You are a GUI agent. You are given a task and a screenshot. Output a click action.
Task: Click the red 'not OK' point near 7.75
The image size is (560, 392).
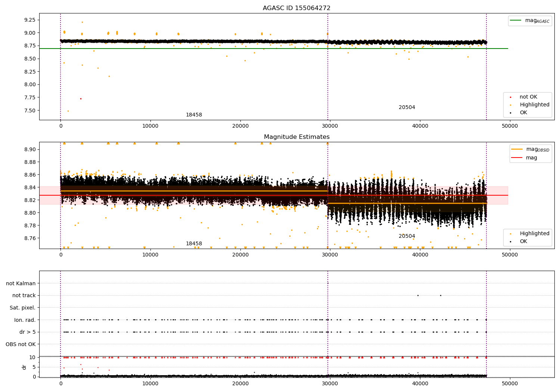81,99
